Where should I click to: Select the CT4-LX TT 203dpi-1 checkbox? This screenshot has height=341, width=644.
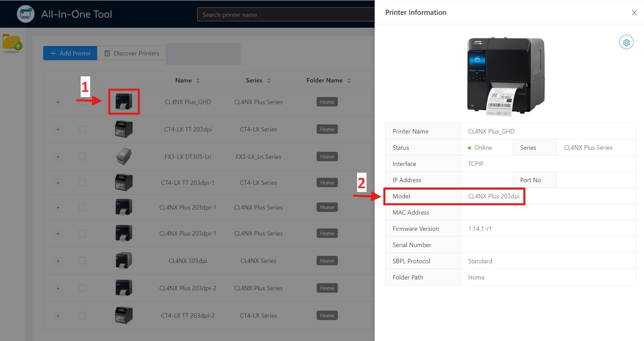pos(82,182)
